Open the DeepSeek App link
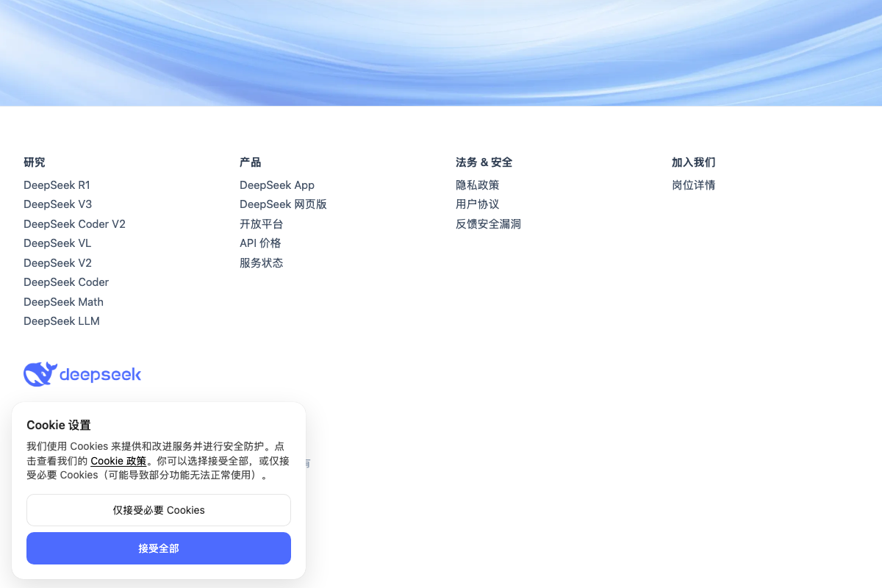The width and height of the screenshot is (882, 588). pos(277,184)
